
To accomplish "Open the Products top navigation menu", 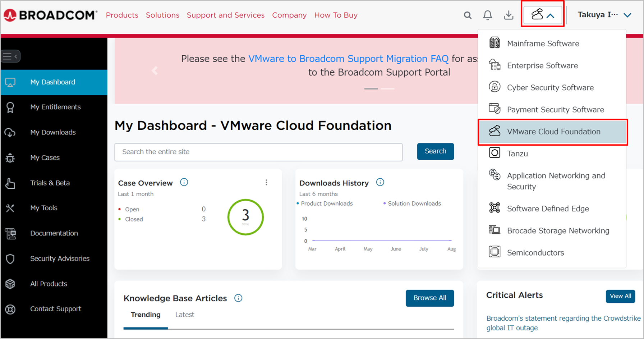I will [x=122, y=15].
